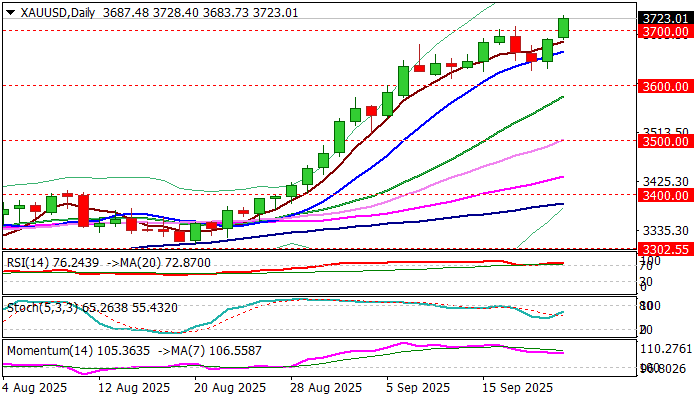Select the red 3500.00 price level label
This screenshot has width=700, height=400.
click(x=666, y=142)
